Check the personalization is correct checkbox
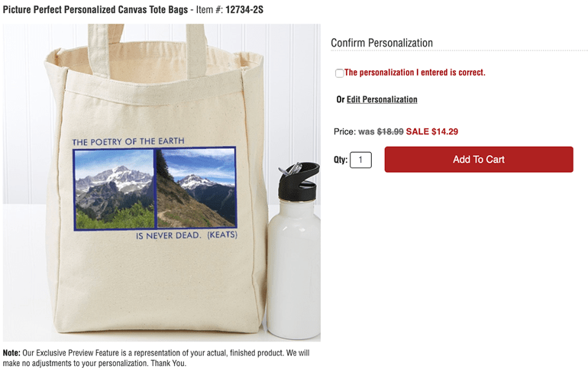The width and height of the screenshot is (588, 379). click(339, 73)
